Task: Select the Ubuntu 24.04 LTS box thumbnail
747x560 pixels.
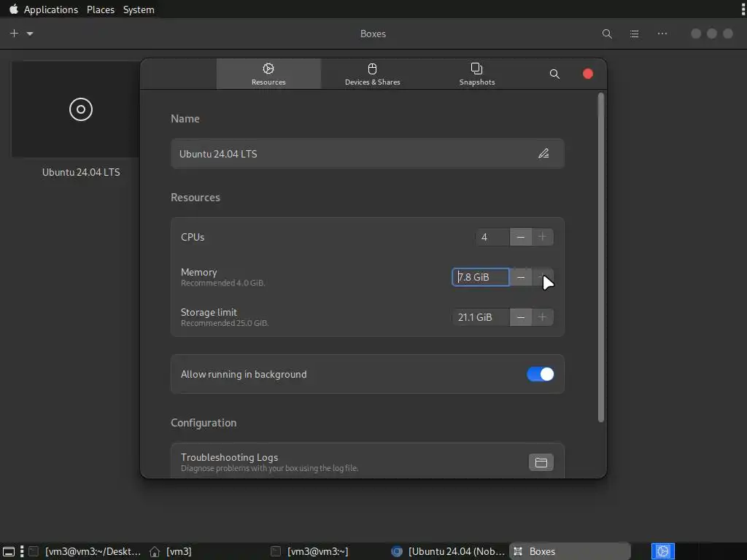Action: pyautogui.click(x=76, y=109)
